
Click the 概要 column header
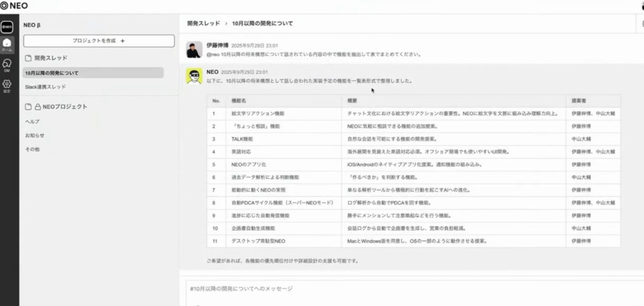454,100
